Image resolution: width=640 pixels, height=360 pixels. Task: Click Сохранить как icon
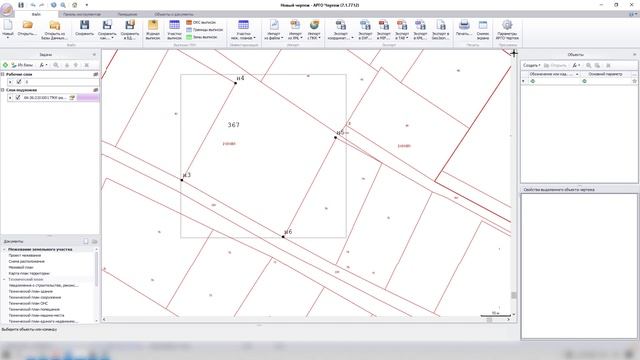(x=107, y=25)
